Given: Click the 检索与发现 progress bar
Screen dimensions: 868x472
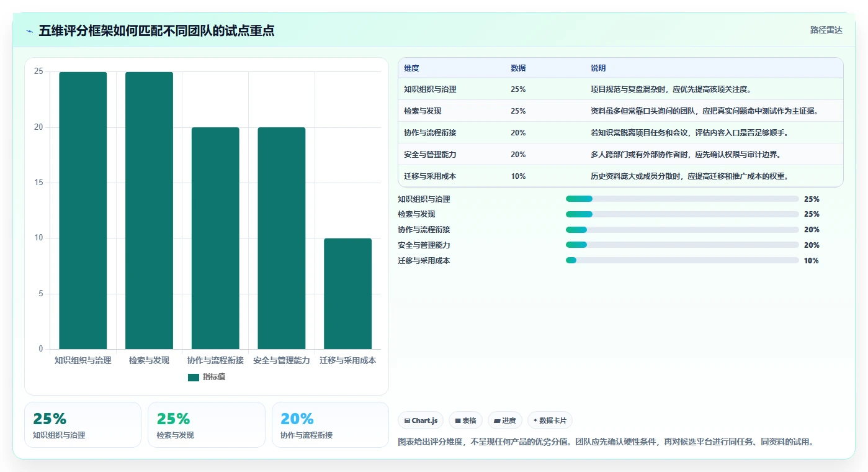Looking at the screenshot, I should click(682, 214).
